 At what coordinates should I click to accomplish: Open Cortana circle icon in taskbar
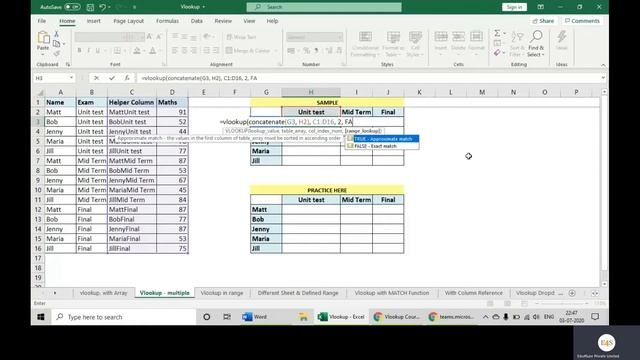coord(207,317)
